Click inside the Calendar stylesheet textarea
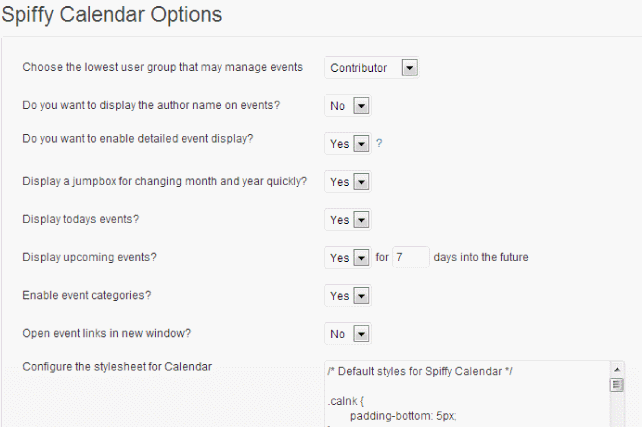Screen dimensions: 642x427 (467, 394)
